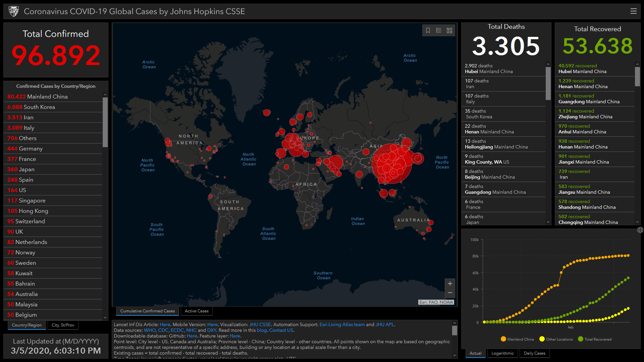The image size is (644, 362).
Task: Select Spain in confirmed list
Action: (53, 180)
